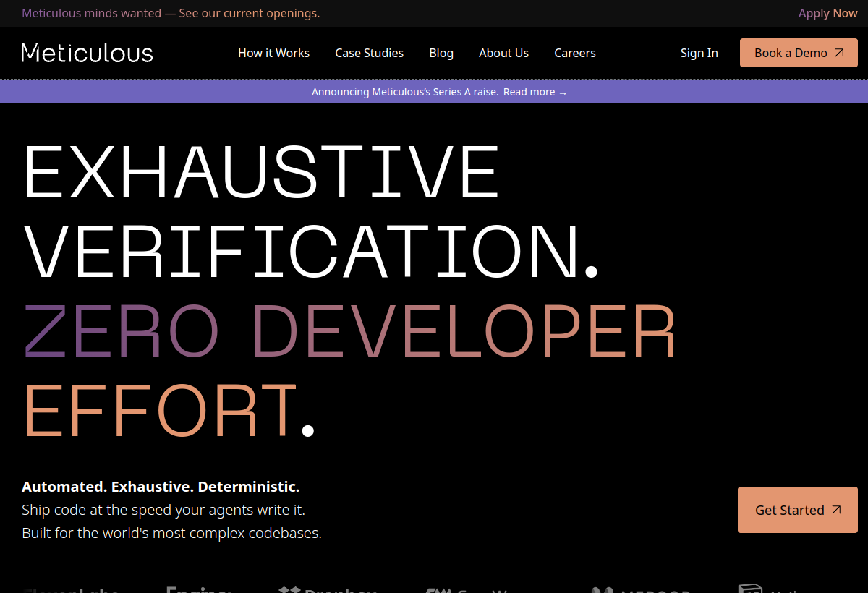Click the 'ZERO DEVELOPER EFFORT.' headline
The width and height of the screenshot is (868, 593).
point(349,370)
